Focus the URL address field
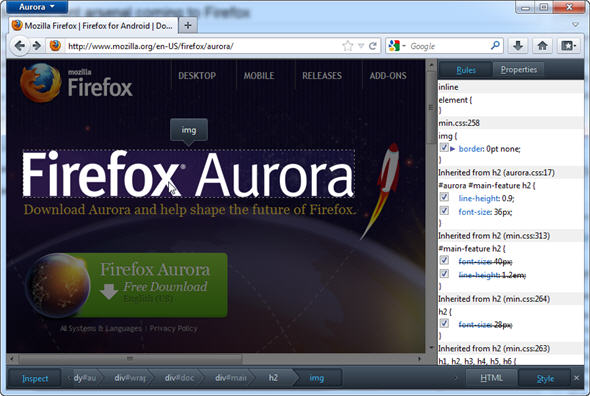 click(x=203, y=46)
